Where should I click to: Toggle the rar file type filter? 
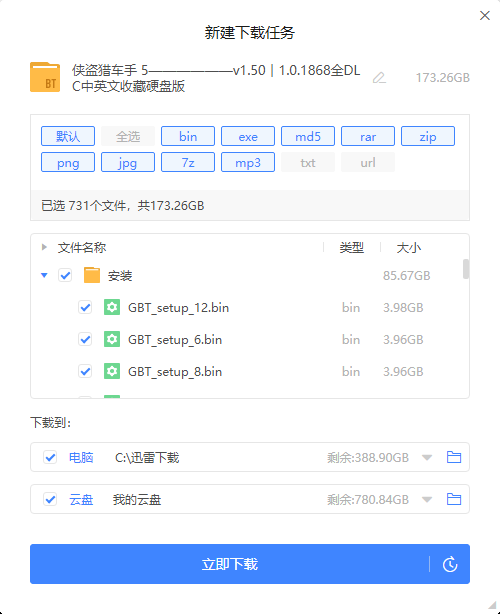click(x=368, y=136)
